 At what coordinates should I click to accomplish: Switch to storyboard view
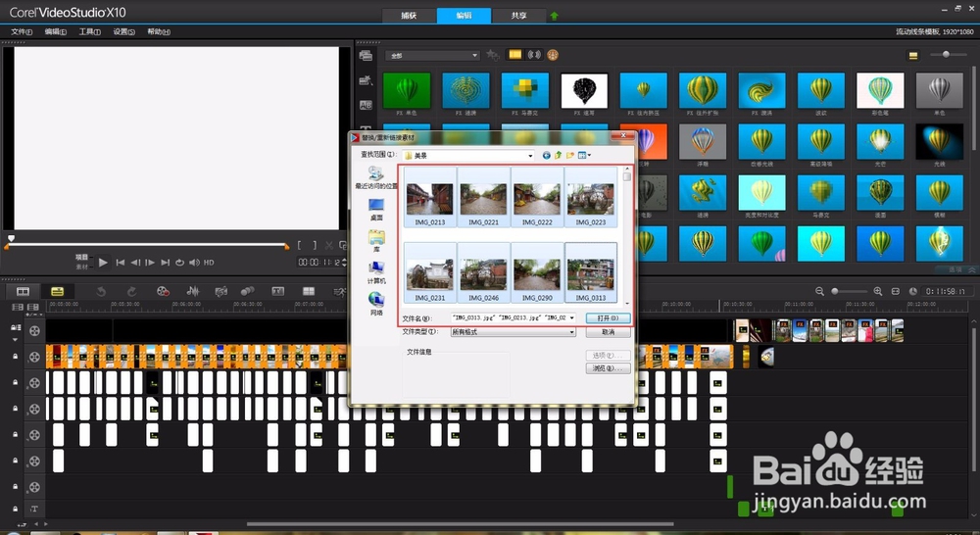point(23,291)
